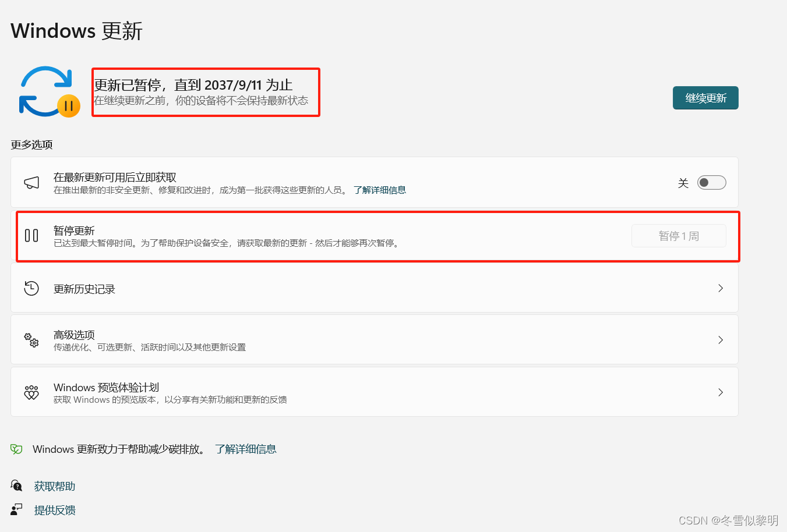The width and height of the screenshot is (787, 532).
Task: Click the 传递优化、可选更新 description text
Action: click(150, 347)
